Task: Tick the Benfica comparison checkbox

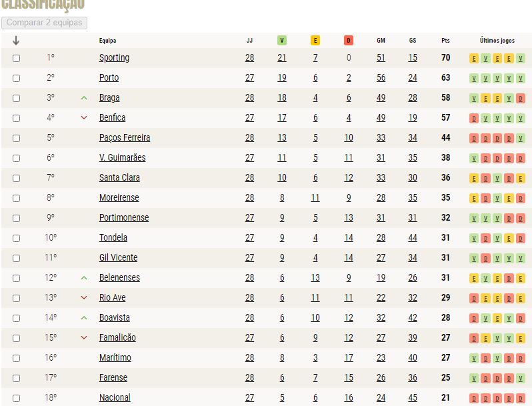Action: click(16, 119)
